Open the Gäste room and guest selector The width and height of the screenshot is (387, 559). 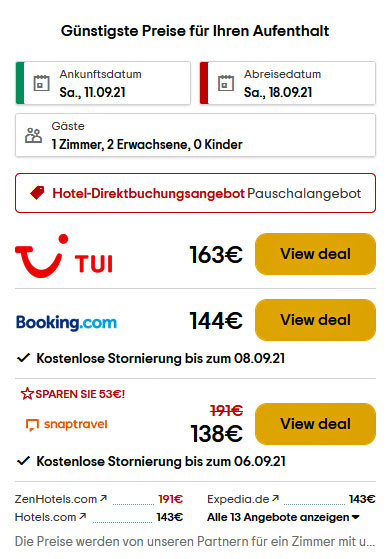point(195,135)
